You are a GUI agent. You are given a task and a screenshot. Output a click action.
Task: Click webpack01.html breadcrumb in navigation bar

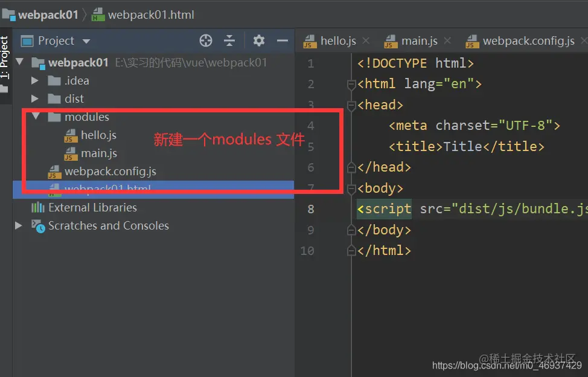click(x=151, y=15)
